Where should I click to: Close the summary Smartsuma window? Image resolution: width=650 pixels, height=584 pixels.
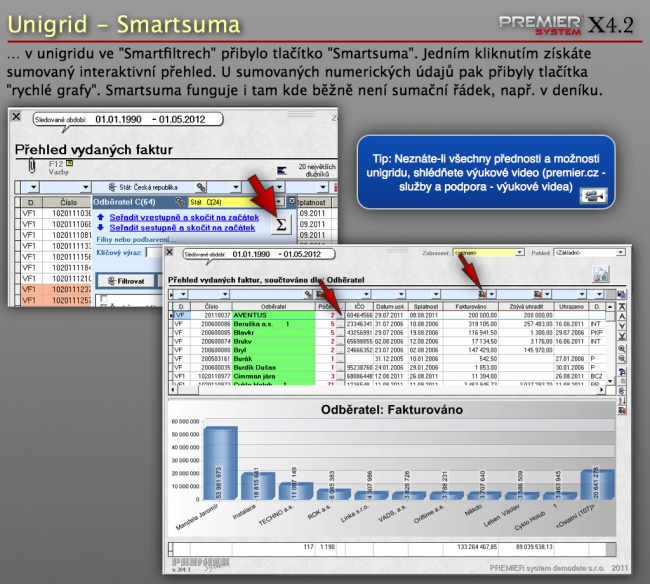point(169,252)
